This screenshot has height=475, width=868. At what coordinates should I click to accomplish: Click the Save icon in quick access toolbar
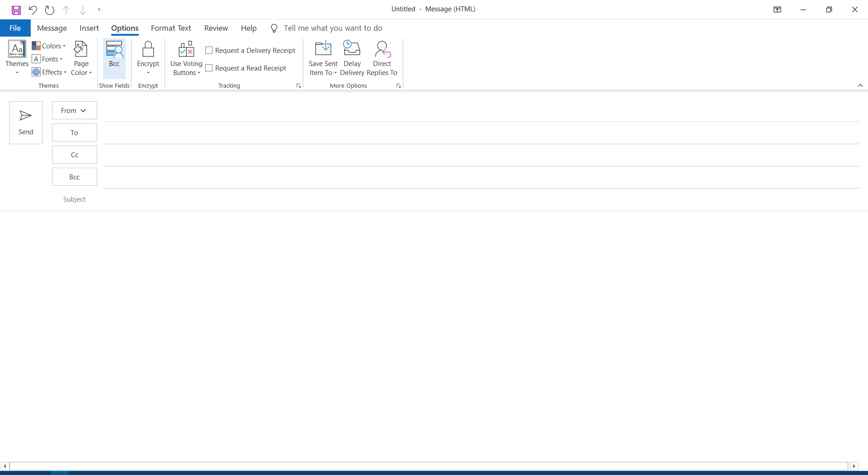point(16,9)
